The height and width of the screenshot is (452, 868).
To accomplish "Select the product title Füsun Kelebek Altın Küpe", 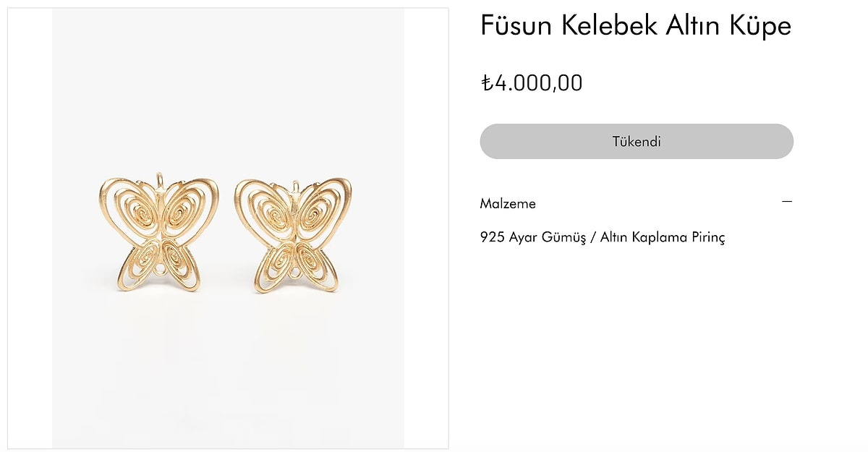I will coord(635,26).
